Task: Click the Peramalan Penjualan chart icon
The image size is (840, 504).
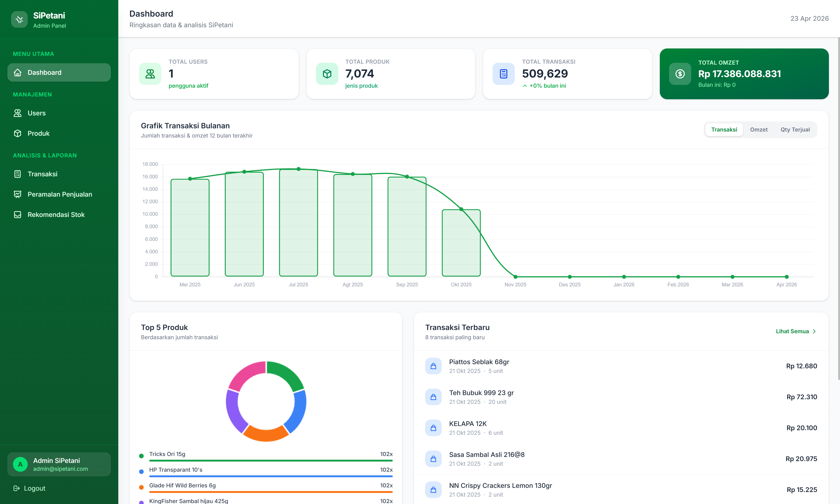Action: [x=18, y=194]
